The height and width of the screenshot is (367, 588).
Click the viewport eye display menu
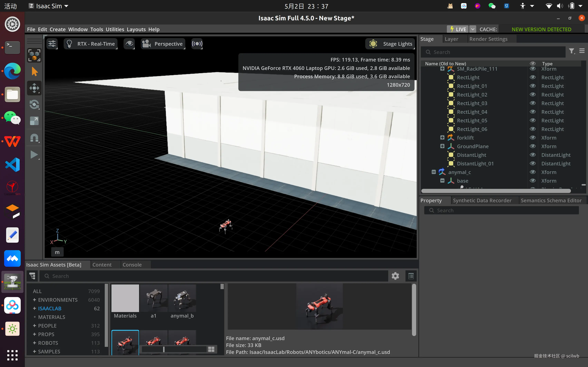tap(129, 44)
